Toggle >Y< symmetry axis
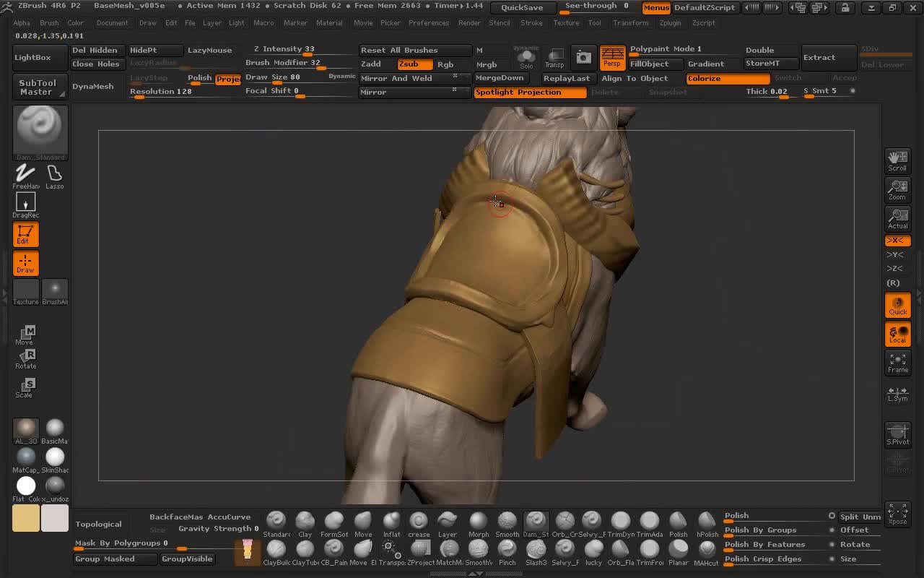Viewport: 924px width, 578px height. [x=897, y=254]
